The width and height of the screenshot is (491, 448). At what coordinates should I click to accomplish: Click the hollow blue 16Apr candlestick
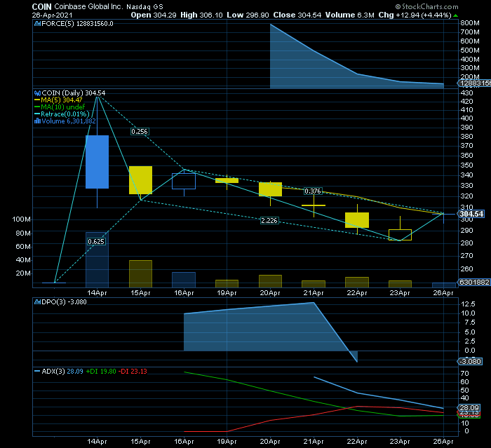coord(184,181)
